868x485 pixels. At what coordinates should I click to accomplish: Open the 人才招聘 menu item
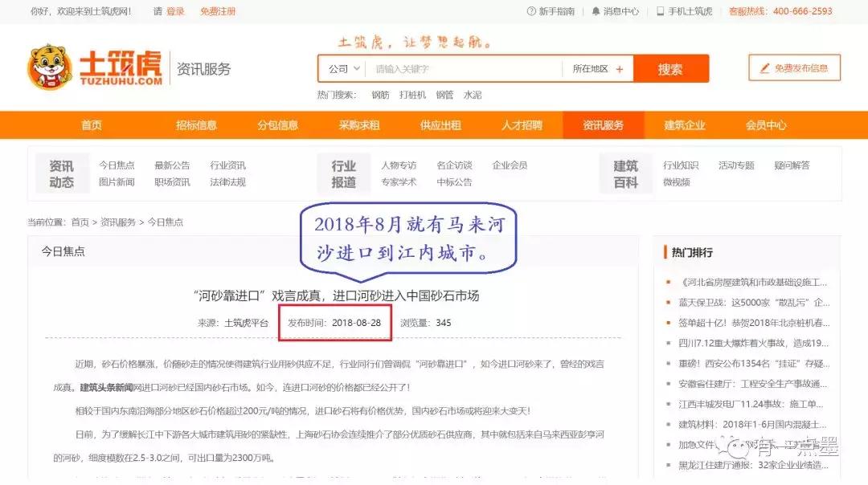(522, 124)
